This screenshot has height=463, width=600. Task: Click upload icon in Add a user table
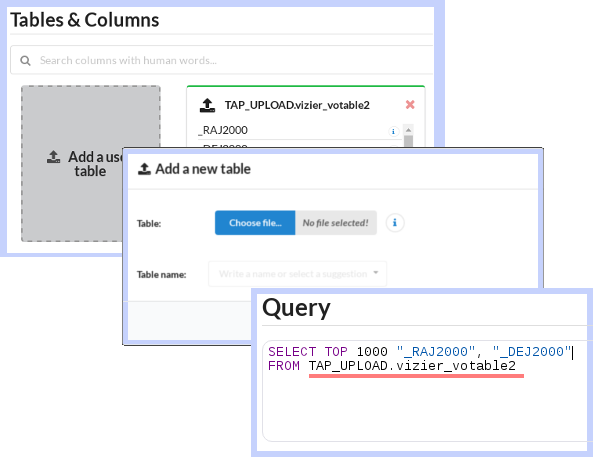54,157
